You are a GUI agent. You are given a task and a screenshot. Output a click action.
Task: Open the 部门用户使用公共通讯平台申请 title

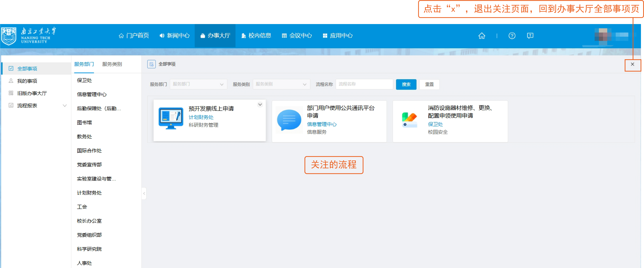(x=341, y=112)
